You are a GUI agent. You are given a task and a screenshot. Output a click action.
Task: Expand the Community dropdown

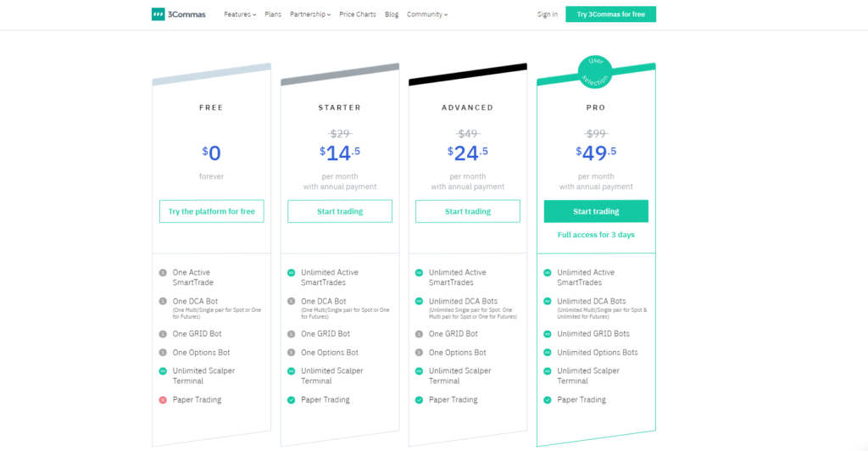pos(427,14)
